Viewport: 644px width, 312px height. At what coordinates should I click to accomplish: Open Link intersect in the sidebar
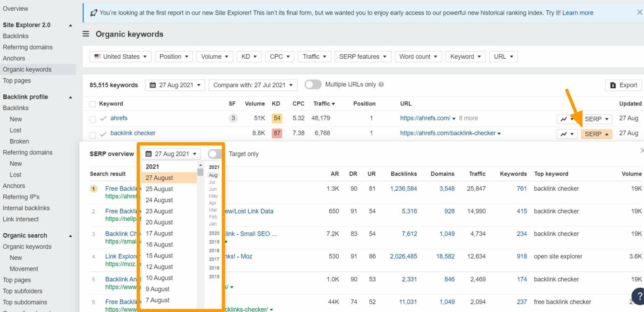pyautogui.click(x=21, y=219)
